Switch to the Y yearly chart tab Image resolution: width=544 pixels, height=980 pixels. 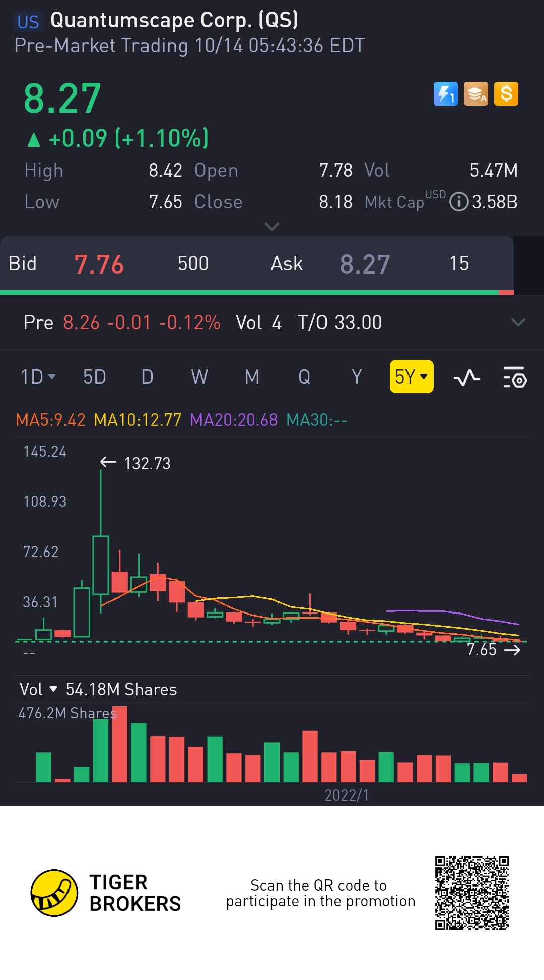pos(357,377)
